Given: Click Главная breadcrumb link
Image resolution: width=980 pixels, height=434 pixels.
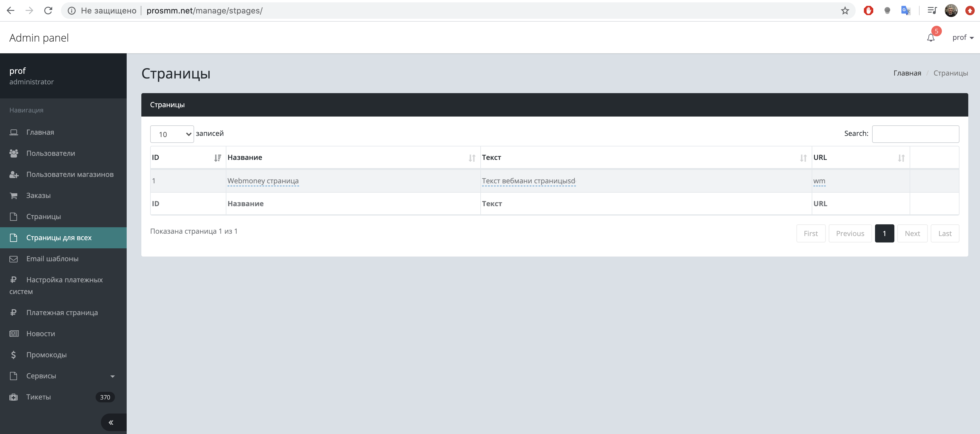Looking at the screenshot, I should coord(907,73).
